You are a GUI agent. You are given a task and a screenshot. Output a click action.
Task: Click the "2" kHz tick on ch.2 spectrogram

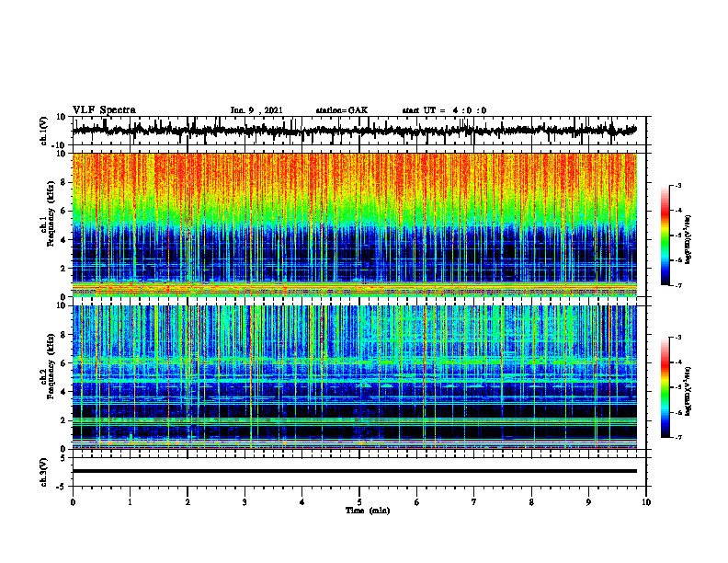[64, 420]
